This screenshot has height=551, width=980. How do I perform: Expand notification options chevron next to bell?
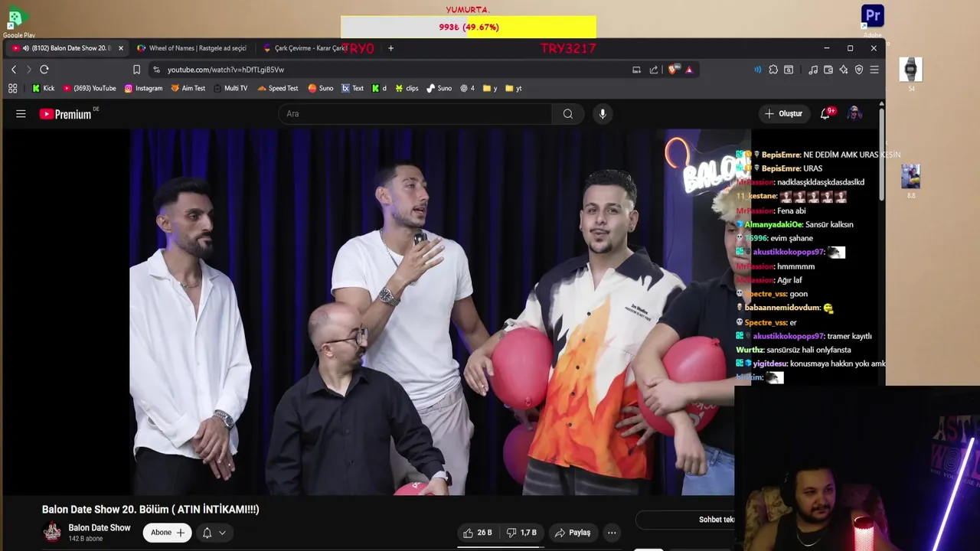pyautogui.click(x=222, y=533)
